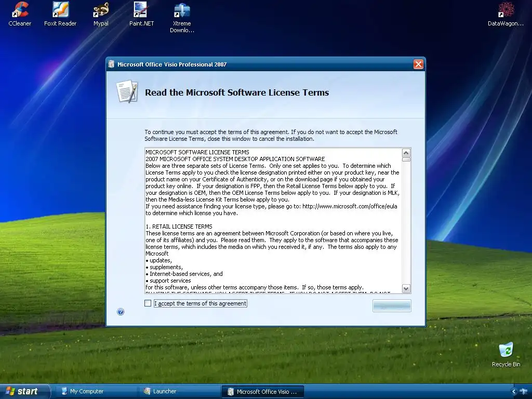The width and height of the screenshot is (532, 399).
Task: Switch to Launcher taskbar button
Action: click(179, 391)
